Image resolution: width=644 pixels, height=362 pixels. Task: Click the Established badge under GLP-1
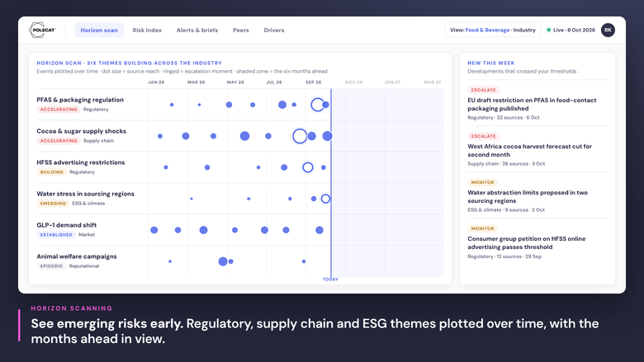pyautogui.click(x=56, y=235)
